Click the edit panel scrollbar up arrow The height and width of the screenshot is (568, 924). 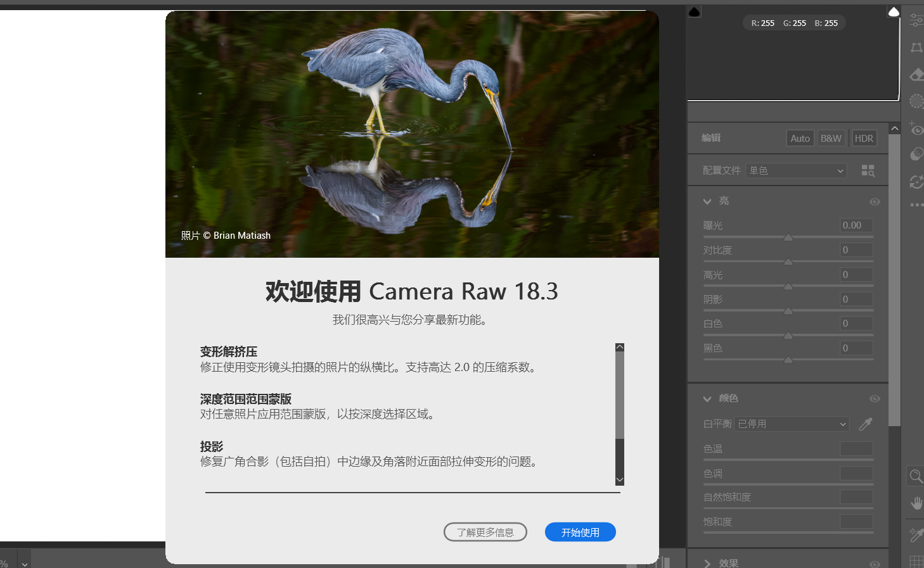(x=894, y=129)
